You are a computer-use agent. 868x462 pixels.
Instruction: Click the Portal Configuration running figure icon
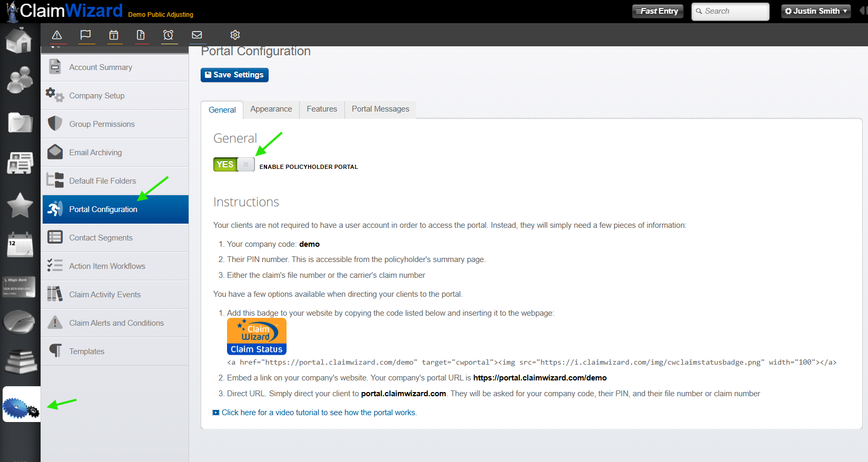pyautogui.click(x=55, y=209)
